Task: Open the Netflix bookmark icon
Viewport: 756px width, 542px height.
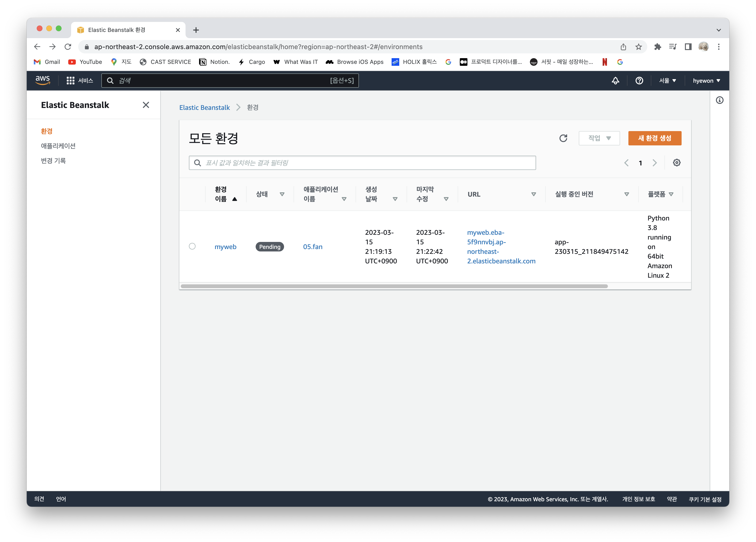Action: [x=604, y=62]
